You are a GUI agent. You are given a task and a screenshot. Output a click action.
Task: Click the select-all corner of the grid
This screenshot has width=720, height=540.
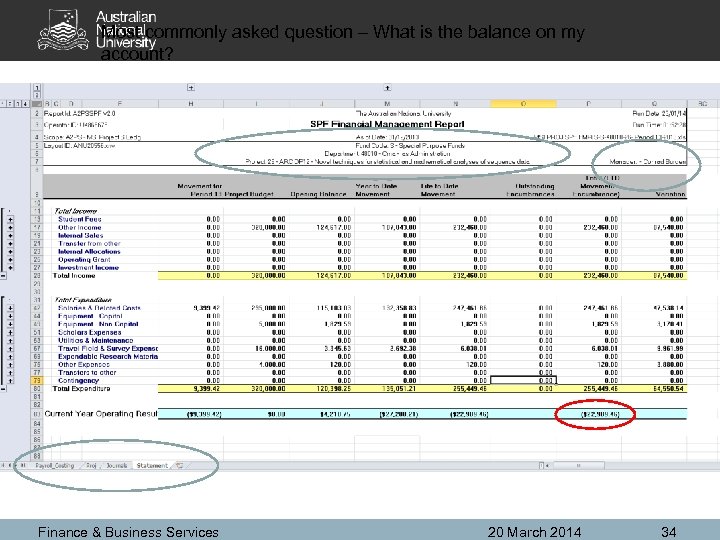pos(37,104)
